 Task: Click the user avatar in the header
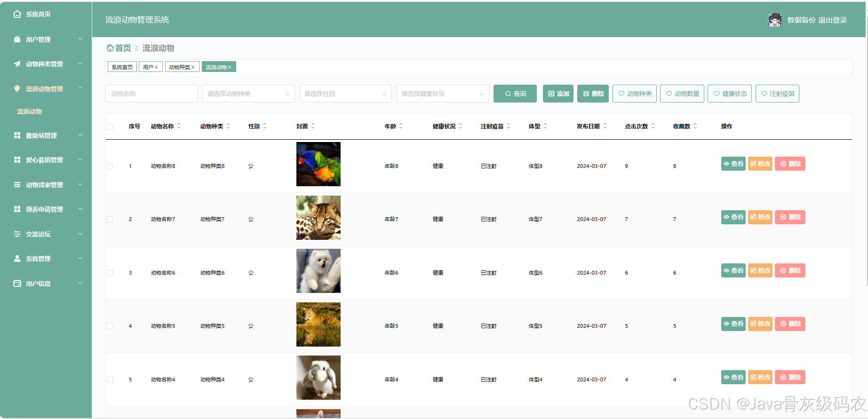click(x=775, y=20)
